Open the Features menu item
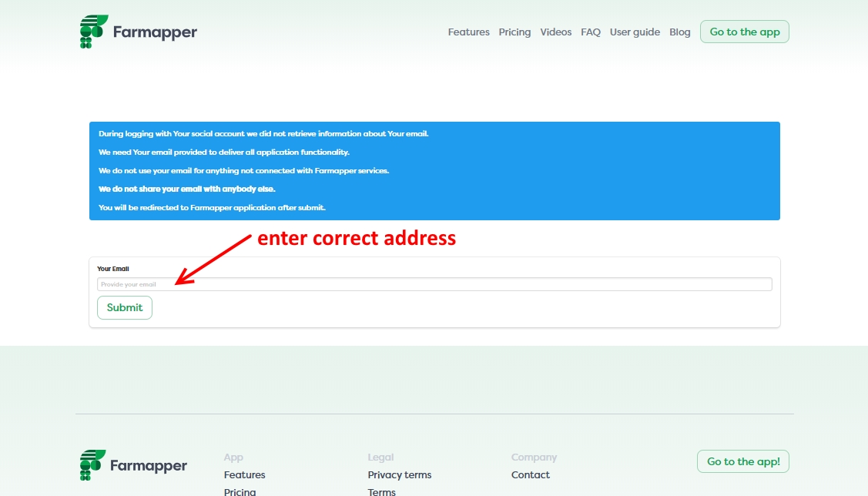This screenshot has width=868, height=496. click(468, 32)
